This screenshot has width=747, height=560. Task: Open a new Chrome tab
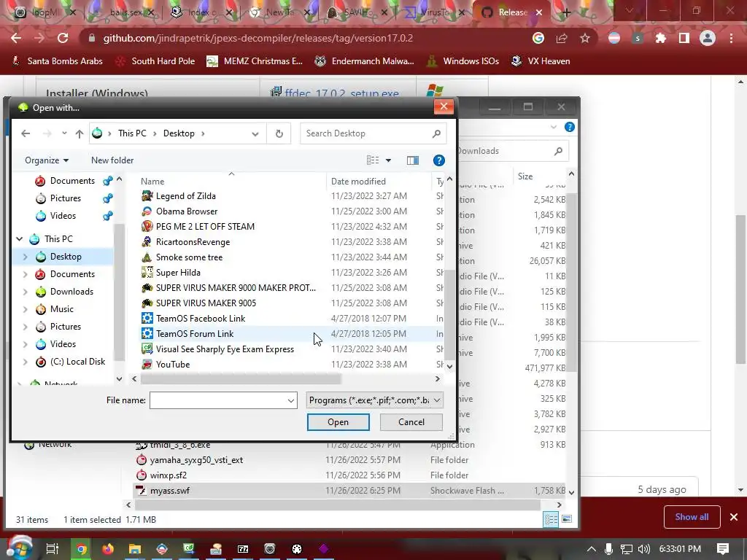(566, 12)
